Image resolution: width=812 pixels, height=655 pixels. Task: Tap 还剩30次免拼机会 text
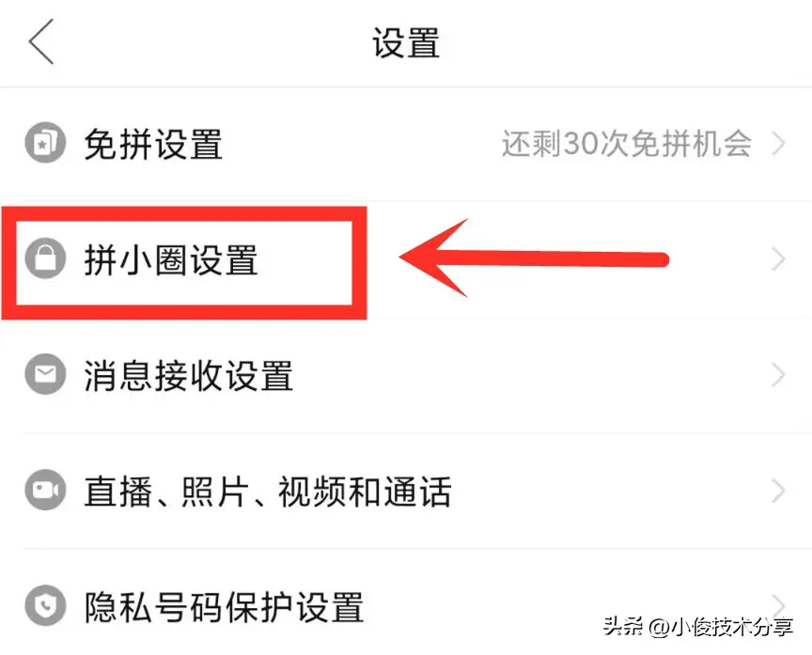tap(627, 144)
